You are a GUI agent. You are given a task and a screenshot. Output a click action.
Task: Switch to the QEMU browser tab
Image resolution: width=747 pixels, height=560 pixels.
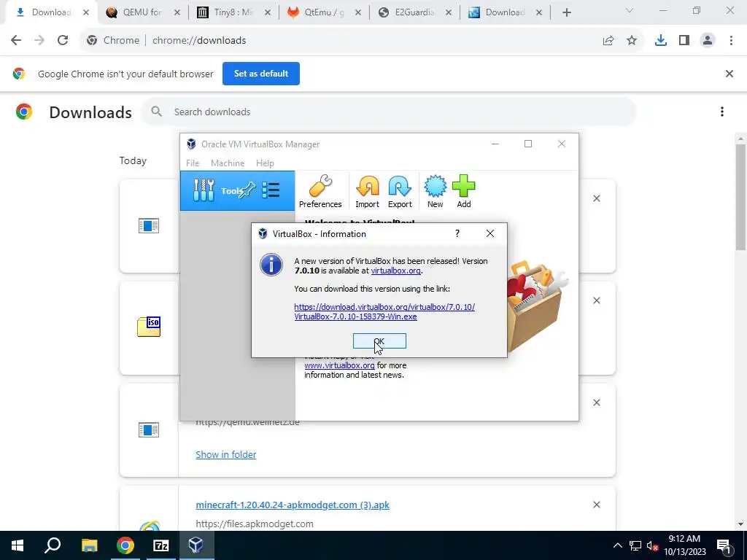click(x=142, y=12)
